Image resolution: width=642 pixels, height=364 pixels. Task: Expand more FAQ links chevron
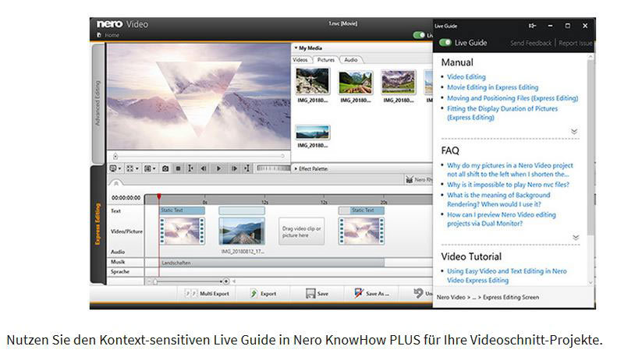576,238
